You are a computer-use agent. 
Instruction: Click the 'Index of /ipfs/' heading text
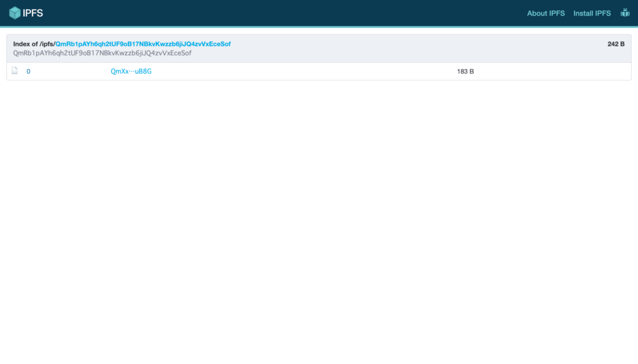[x=34, y=44]
